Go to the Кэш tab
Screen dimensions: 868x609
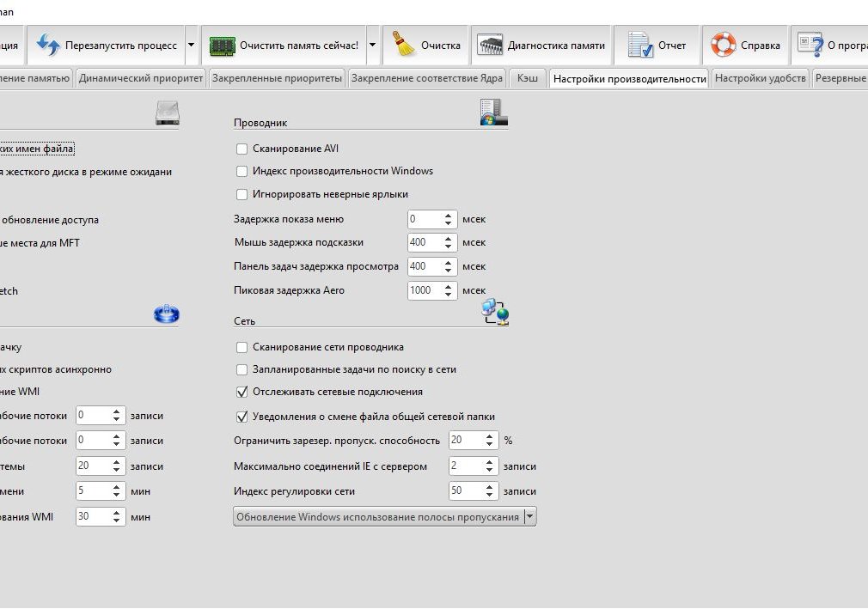(x=528, y=78)
